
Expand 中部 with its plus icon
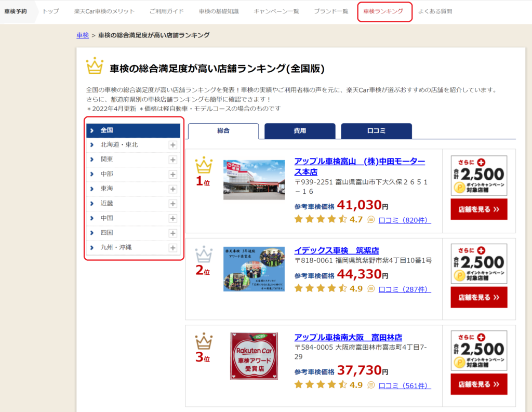click(172, 174)
